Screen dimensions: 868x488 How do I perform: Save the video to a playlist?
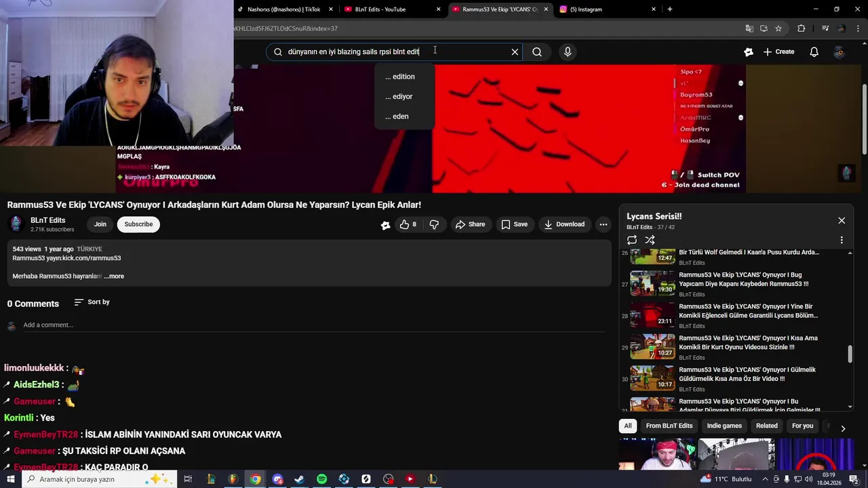click(514, 224)
